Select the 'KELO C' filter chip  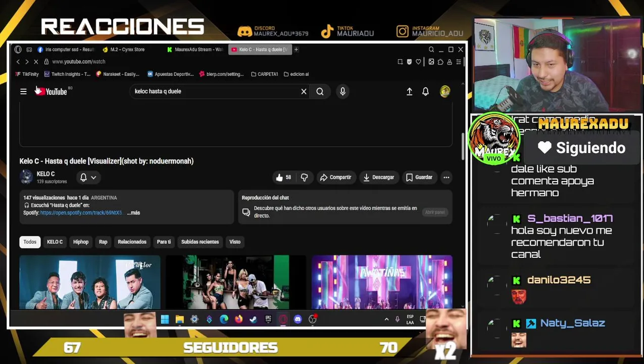point(55,242)
